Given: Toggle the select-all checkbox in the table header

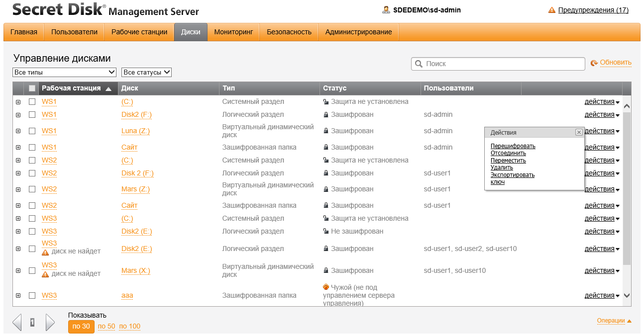Looking at the screenshot, I should pos(32,88).
